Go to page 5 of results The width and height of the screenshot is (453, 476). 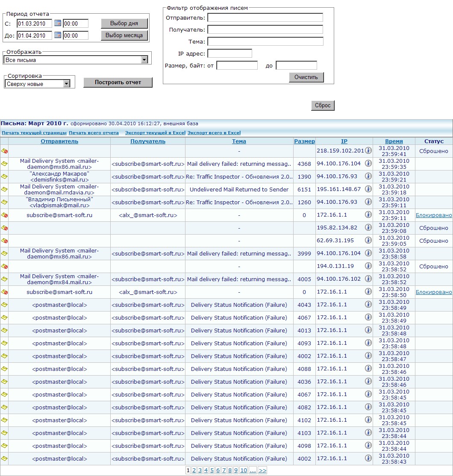coord(212,470)
